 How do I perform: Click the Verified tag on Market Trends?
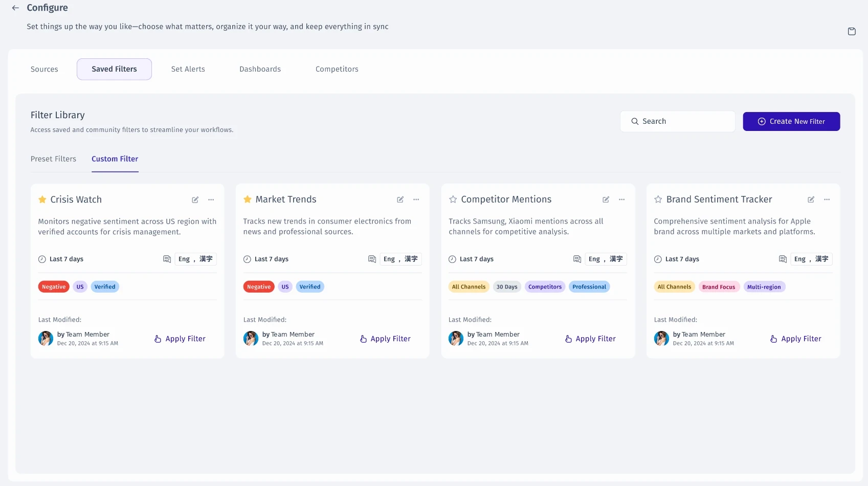click(x=310, y=287)
